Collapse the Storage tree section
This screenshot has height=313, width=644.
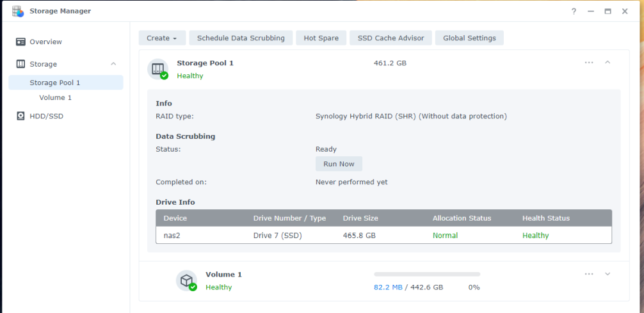point(113,64)
